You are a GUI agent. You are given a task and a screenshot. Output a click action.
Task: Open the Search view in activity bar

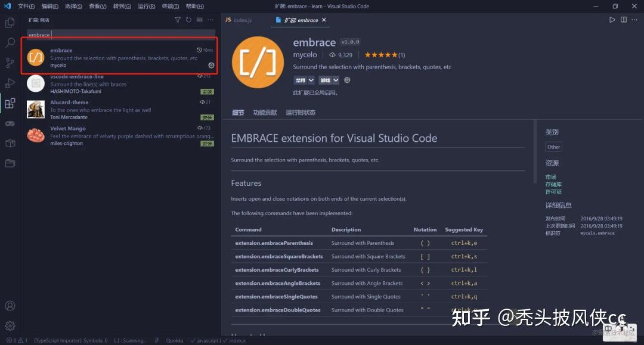pyautogui.click(x=10, y=42)
